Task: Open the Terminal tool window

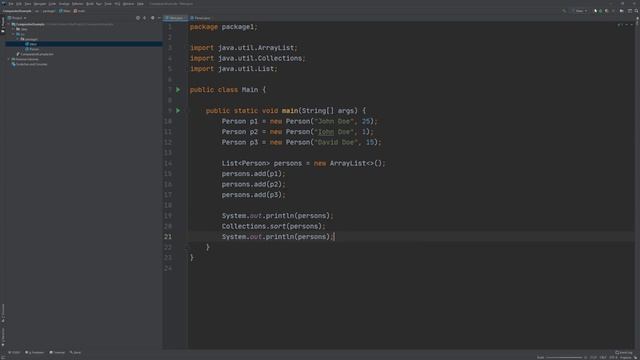Action: point(57,352)
